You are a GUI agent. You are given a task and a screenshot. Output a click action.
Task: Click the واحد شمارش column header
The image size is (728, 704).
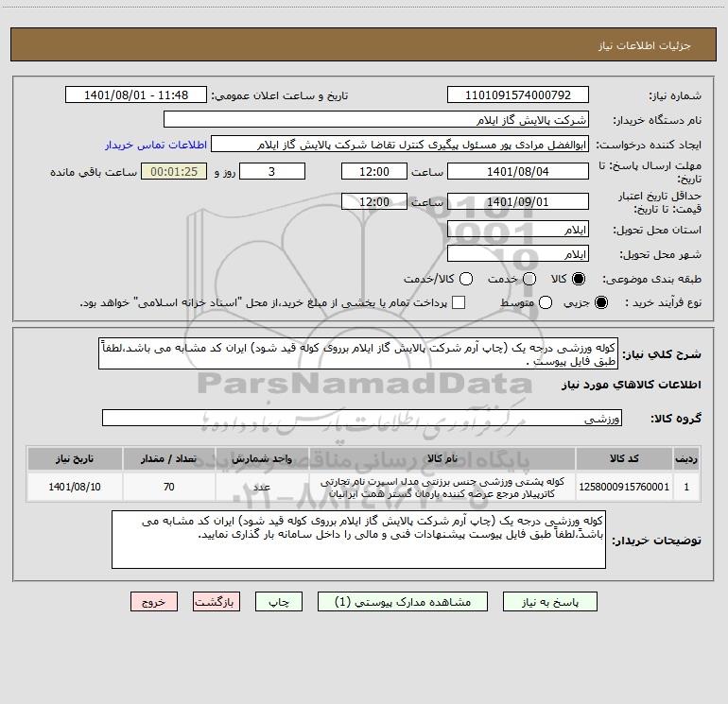pyautogui.click(x=262, y=458)
